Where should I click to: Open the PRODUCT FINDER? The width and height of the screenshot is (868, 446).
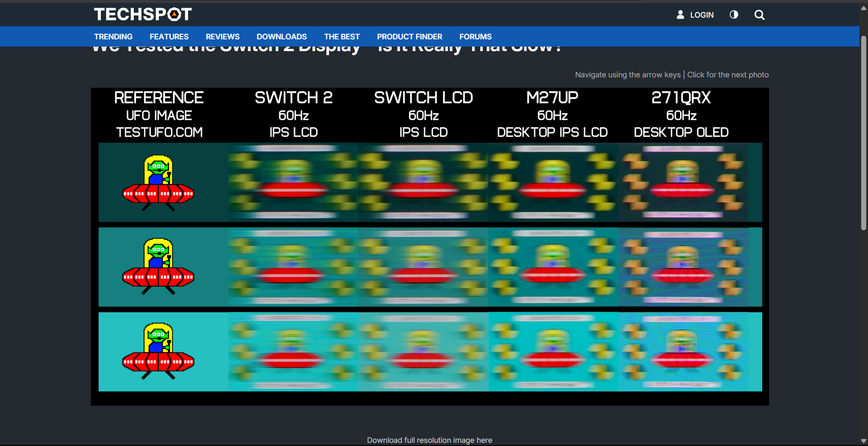pos(410,37)
